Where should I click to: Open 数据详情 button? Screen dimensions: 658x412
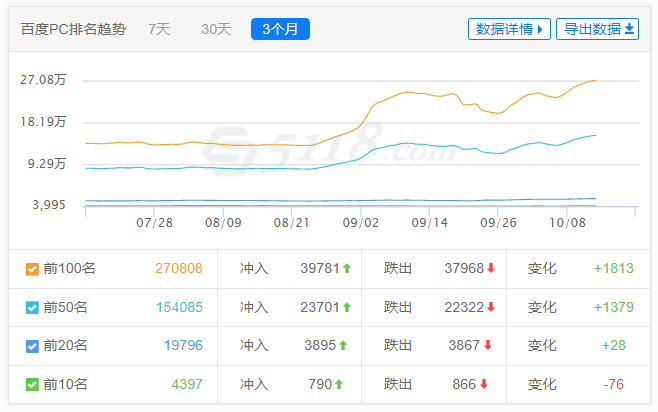(x=509, y=29)
